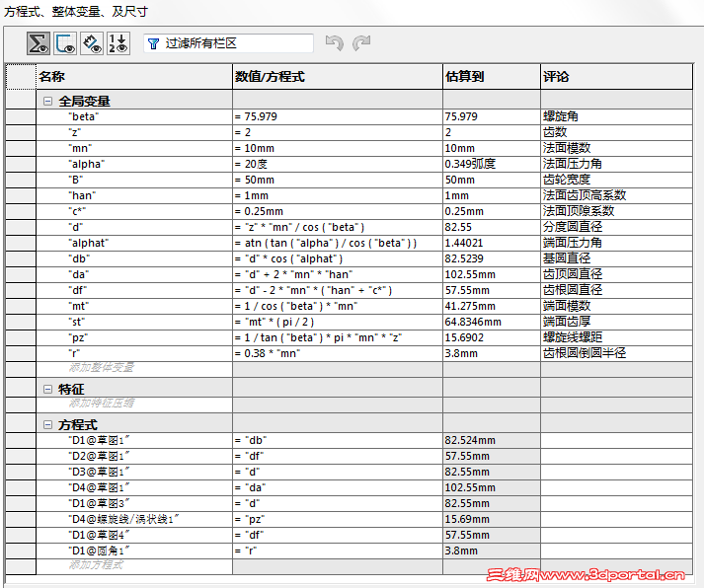Select the "D1@草图3" equation row
Image resolution: width=704 pixels, height=588 pixels.
134,504
